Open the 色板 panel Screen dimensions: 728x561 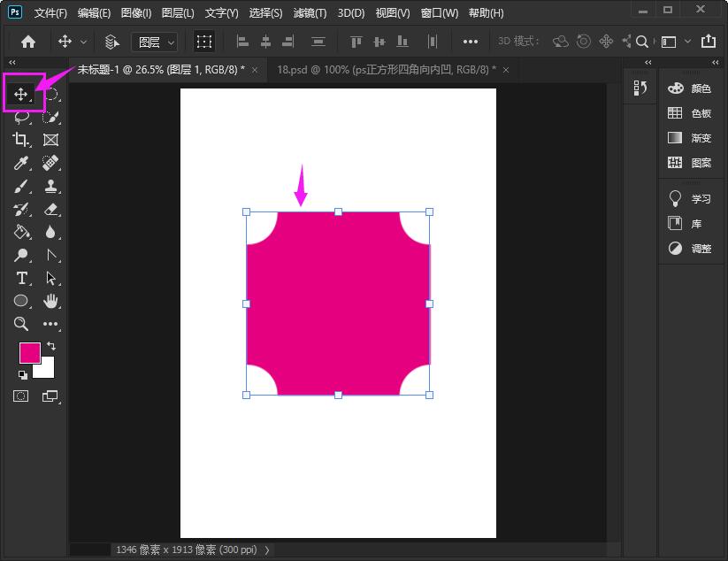(689, 113)
